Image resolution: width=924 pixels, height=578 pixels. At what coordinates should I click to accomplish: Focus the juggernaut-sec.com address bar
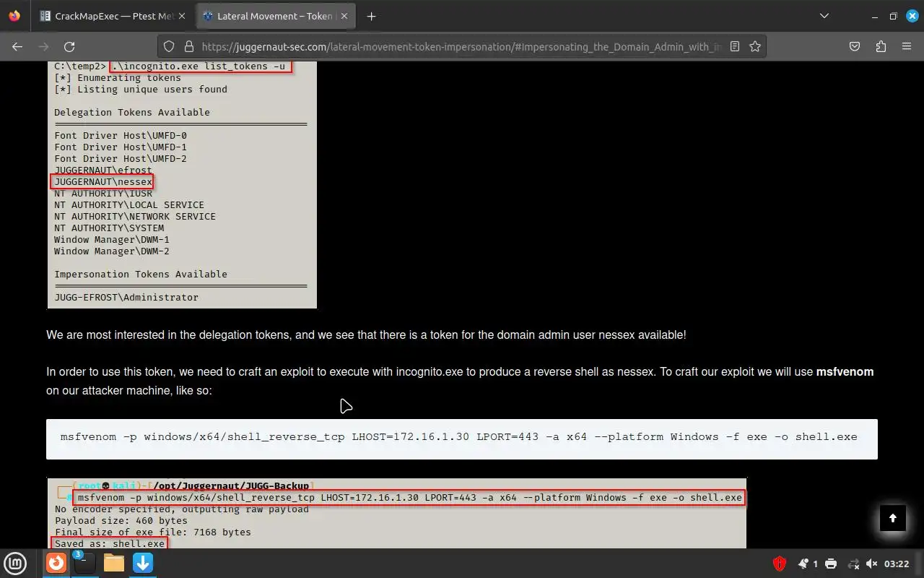tap(462, 46)
